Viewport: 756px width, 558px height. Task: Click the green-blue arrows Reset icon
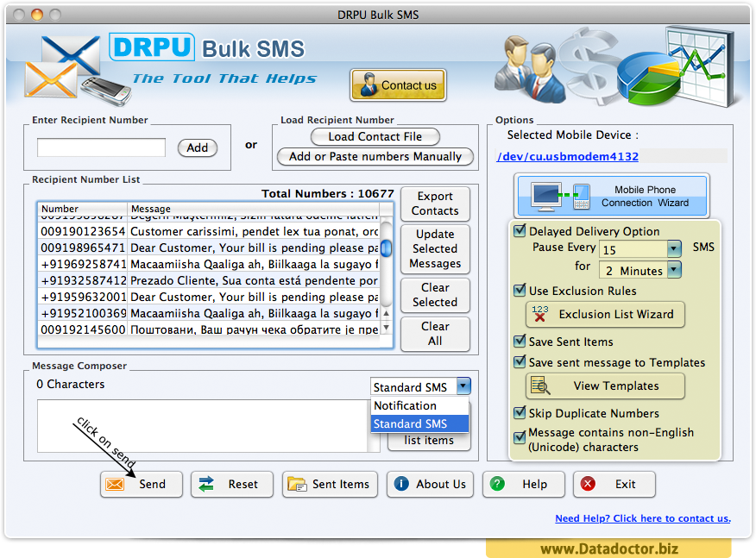(206, 484)
